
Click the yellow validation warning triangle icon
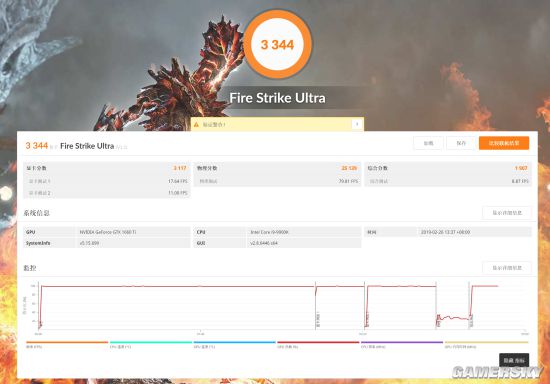click(x=196, y=124)
